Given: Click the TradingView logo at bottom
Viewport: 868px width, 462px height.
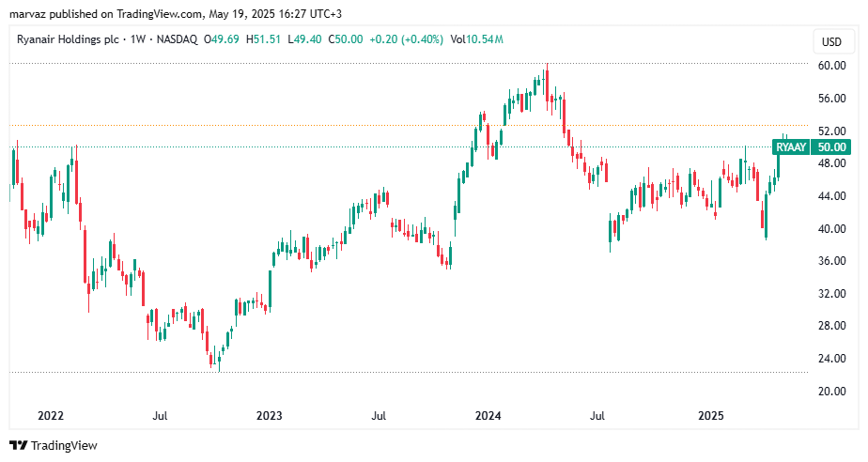Looking at the screenshot, I should (54, 445).
